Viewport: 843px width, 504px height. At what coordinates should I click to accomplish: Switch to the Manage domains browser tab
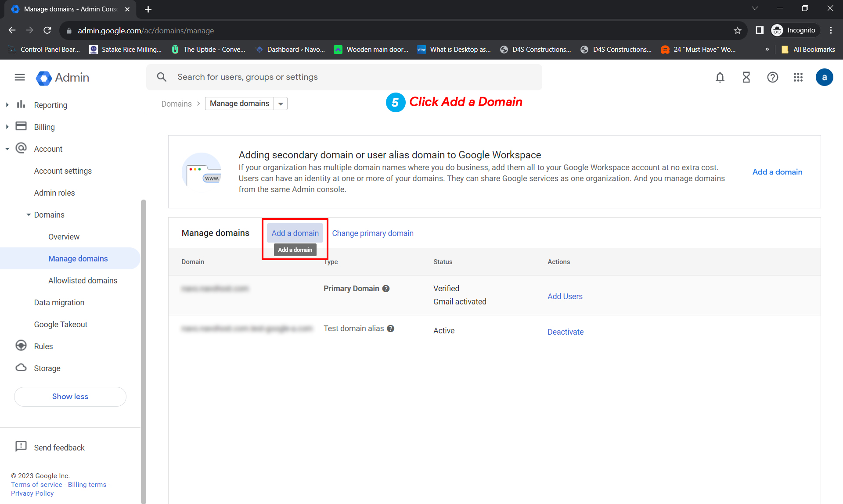click(x=66, y=9)
